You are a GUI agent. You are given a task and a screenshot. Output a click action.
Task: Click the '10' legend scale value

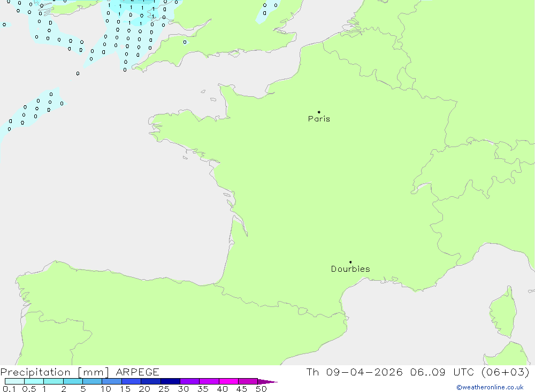(x=106, y=389)
